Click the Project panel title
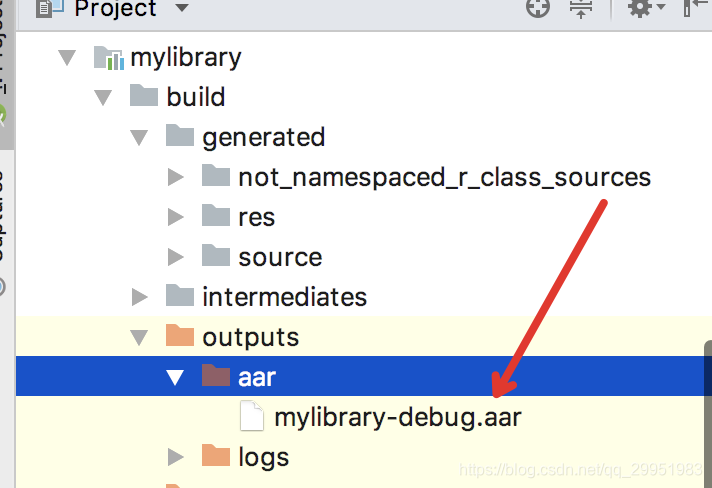The image size is (712, 488). (115, 9)
